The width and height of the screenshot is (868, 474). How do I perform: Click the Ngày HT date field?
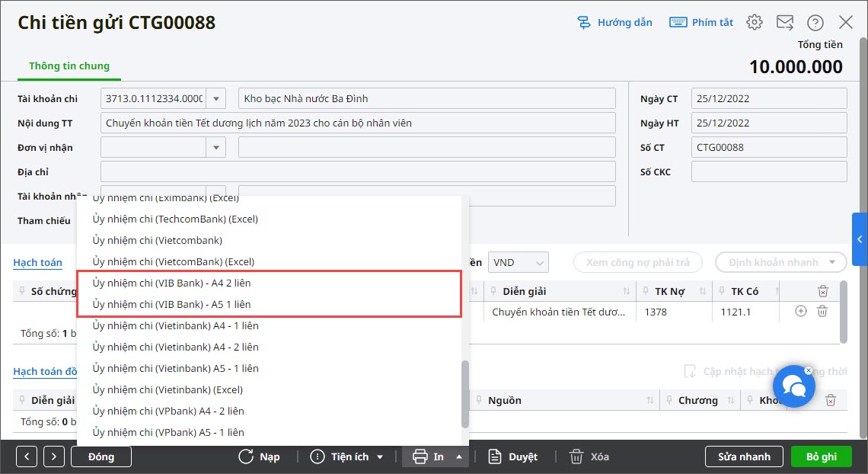tap(769, 123)
